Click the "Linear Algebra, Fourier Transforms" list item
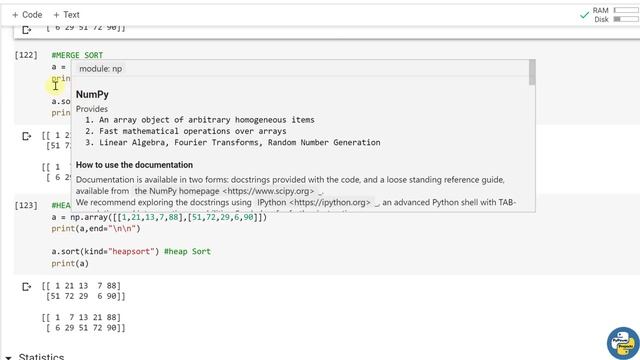This screenshot has width=640, height=360. [240, 142]
